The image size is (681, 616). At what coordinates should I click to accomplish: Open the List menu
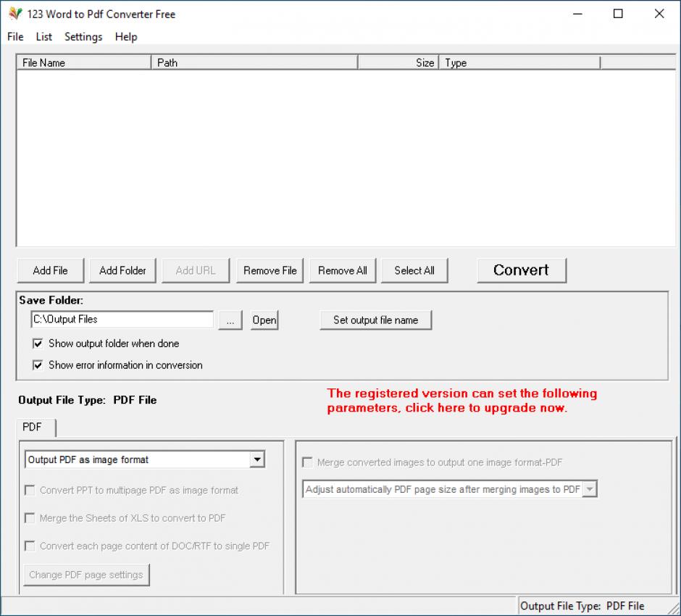tap(44, 37)
